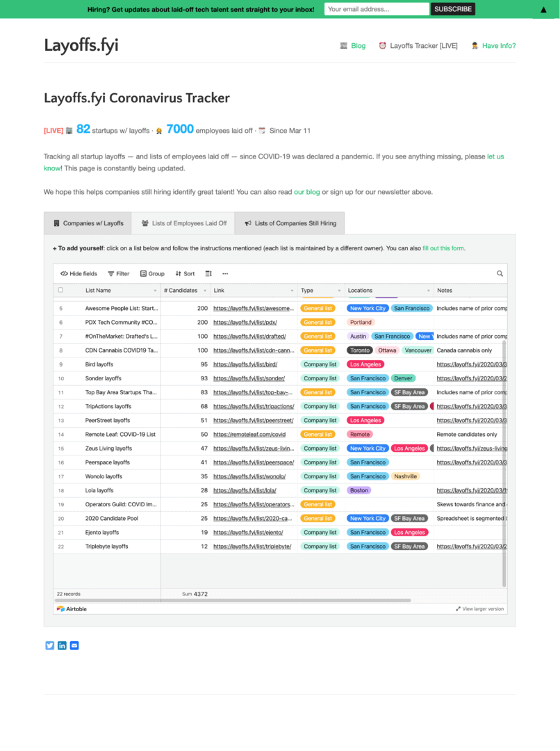
Task: Select all rows with the header checkbox
Action: (x=60, y=290)
